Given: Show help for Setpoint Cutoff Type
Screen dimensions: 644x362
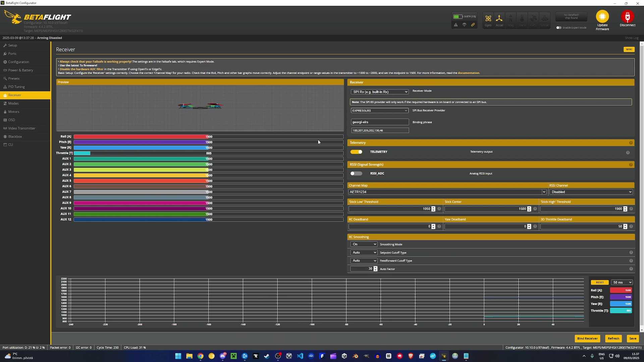Looking at the screenshot, I should tap(631, 253).
